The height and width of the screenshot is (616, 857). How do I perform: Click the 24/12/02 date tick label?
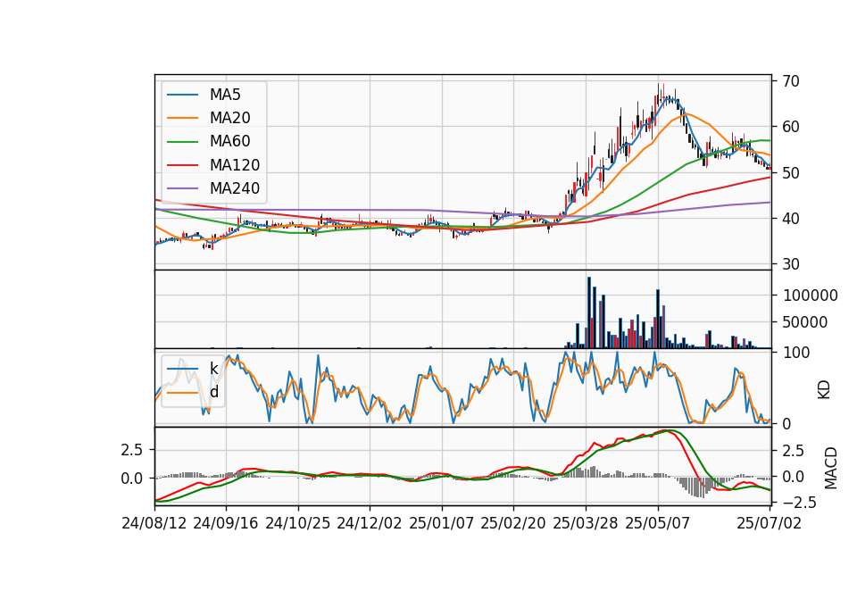tap(370, 523)
